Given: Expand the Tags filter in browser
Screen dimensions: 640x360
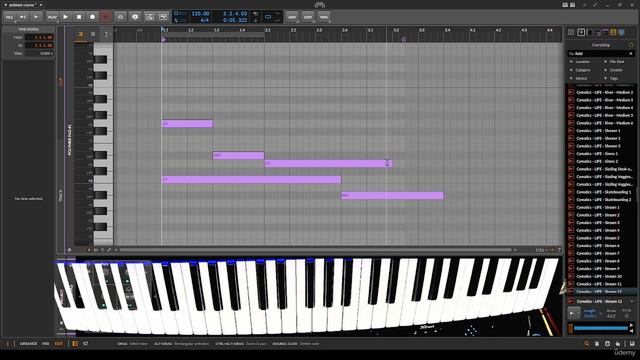Looking at the screenshot, I should point(613,78).
